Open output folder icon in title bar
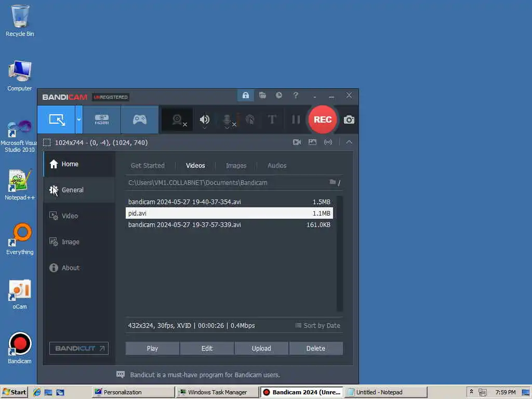 click(x=262, y=96)
